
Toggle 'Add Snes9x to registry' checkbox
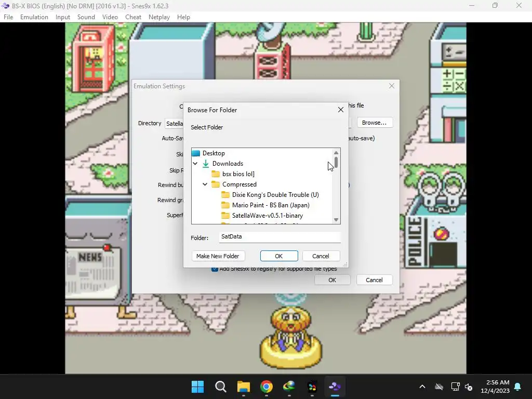[x=215, y=269]
